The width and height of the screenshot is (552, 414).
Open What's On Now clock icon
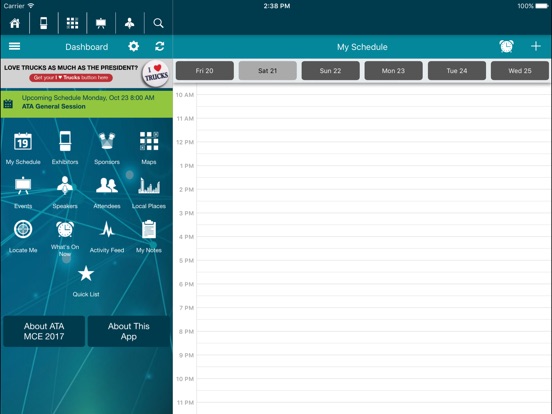[x=65, y=230]
